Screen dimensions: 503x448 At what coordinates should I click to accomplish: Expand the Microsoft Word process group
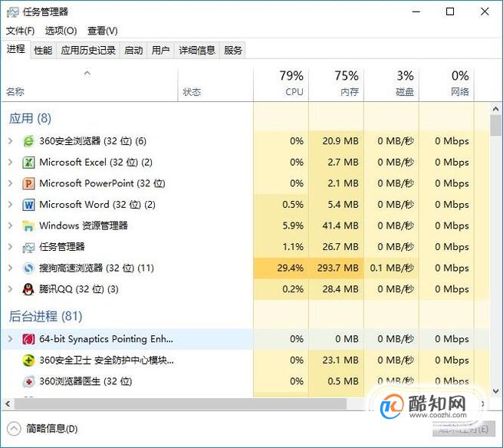tap(10, 204)
